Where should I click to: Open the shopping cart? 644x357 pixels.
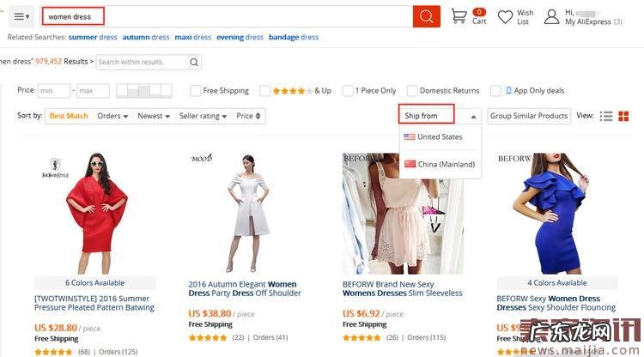tap(460, 16)
